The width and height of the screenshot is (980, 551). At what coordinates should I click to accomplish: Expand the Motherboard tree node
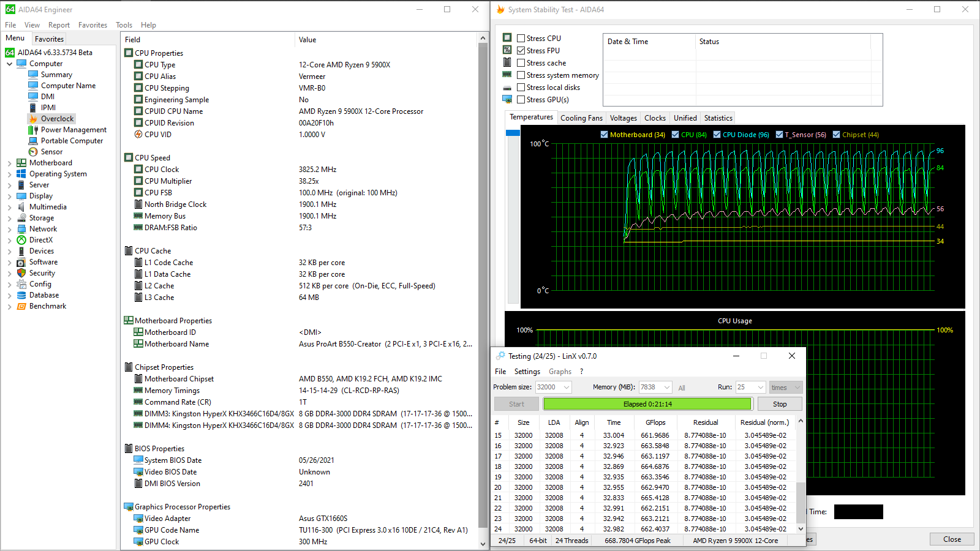pyautogui.click(x=9, y=163)
